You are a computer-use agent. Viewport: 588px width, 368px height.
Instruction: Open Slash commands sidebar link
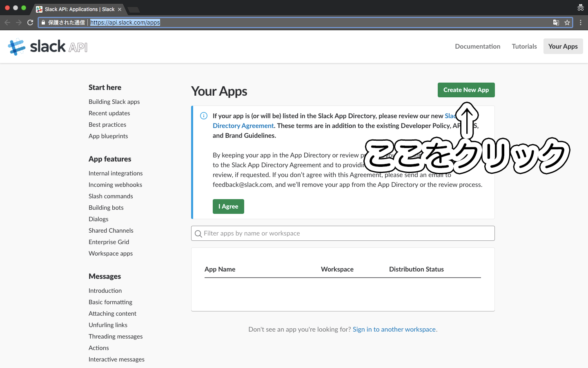[111, 196]
